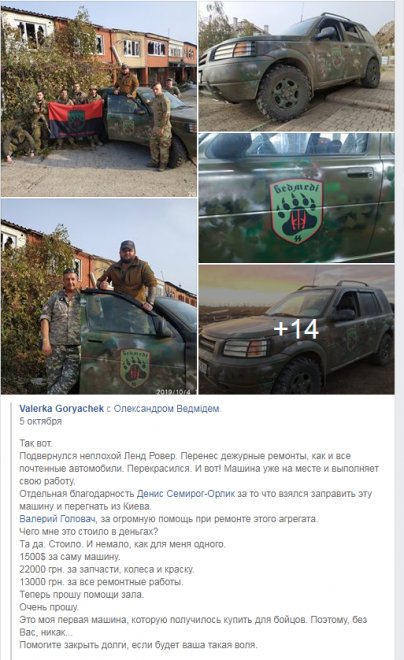
Task: Click the first post line 'Так вот.'
Action: point(36,443)
